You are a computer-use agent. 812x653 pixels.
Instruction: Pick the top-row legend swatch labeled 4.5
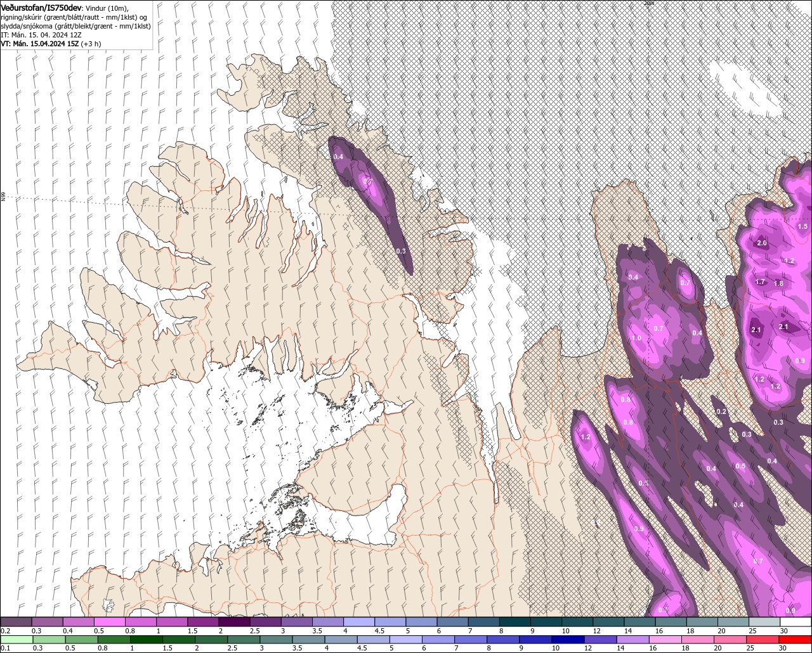click(x=390, y=622)
